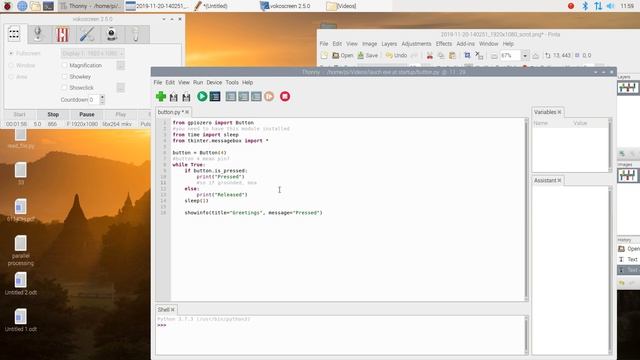640x360 pixels.
Task: Click the Raspberry Pi menu icon in taskbar
Action: tap(7, 6)
